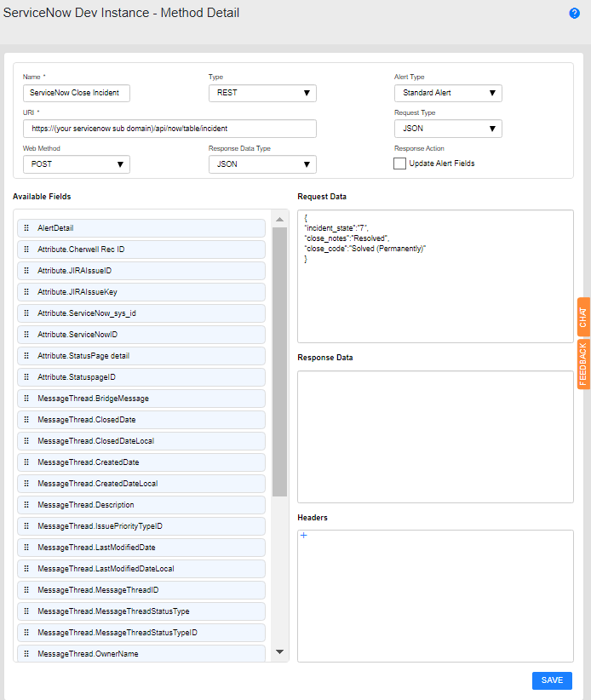Open the orange FEEDBACK side tab
Screen dimensions: 591x700
pos(583,364)
